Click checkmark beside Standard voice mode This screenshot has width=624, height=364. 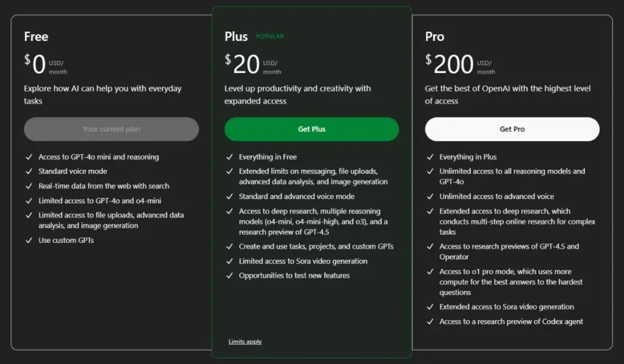coord(29,171)
